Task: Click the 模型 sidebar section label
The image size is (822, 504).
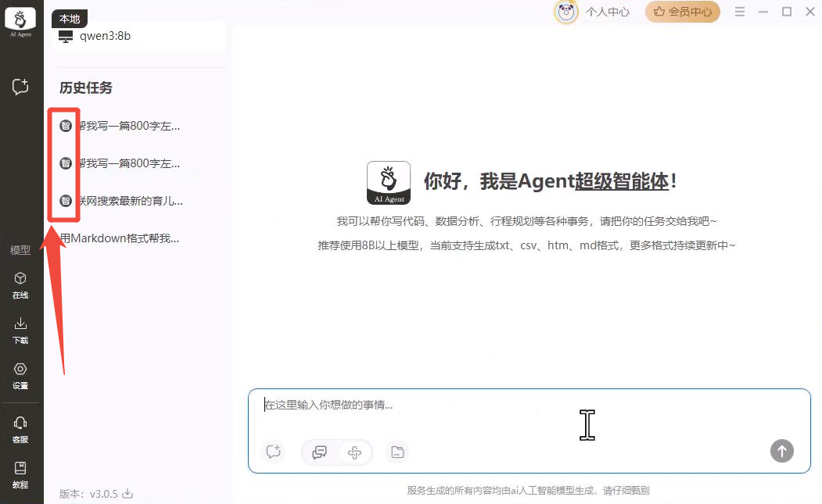Action: click(20, 250)
